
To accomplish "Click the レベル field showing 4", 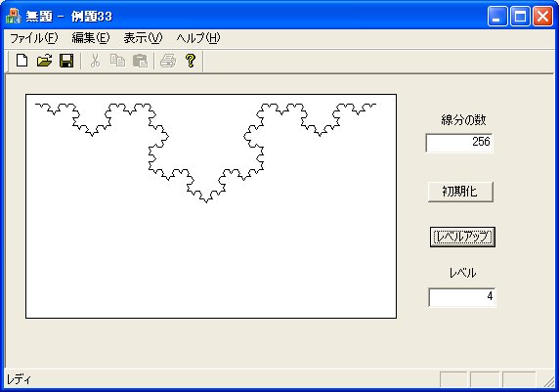I will pyautogui.click(x=461, y=297).
